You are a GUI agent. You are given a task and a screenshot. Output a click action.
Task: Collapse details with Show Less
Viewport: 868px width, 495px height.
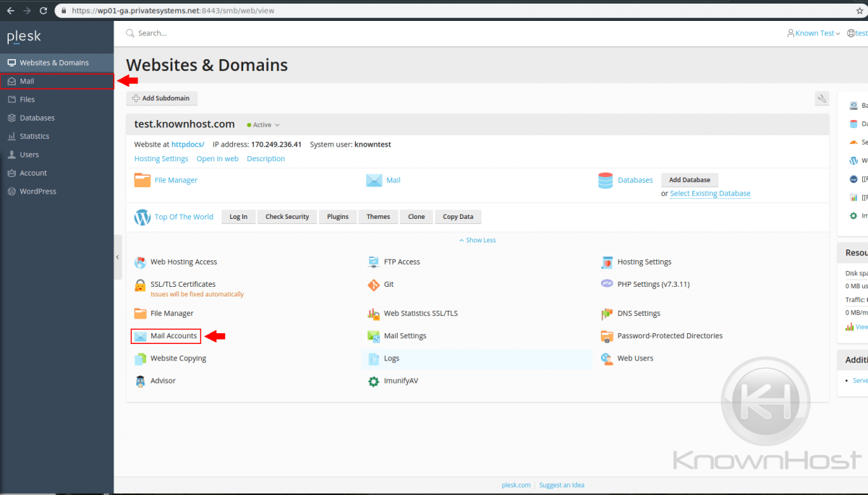(x=477, y=239)
